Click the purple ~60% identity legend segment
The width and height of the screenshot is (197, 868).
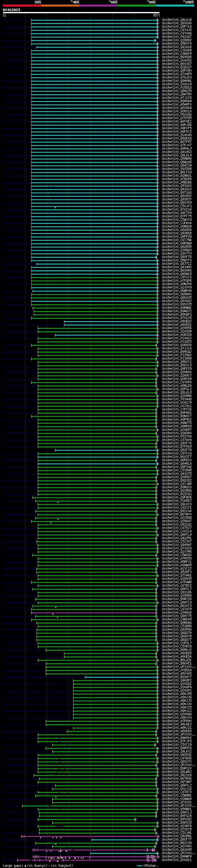coord(98,6)
